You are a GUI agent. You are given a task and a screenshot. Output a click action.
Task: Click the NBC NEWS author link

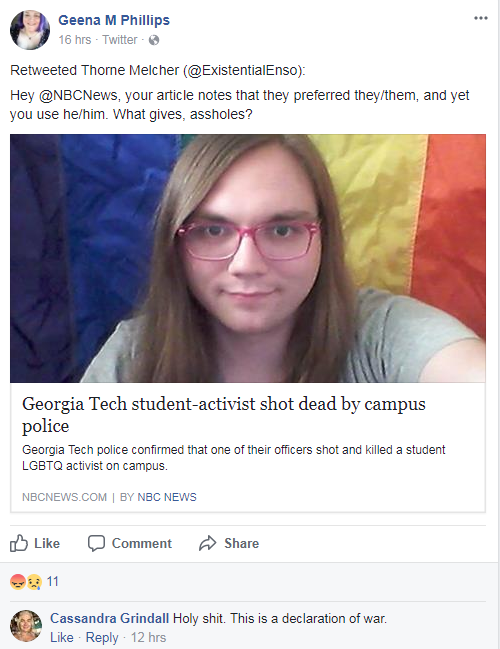tap(167, 497)
